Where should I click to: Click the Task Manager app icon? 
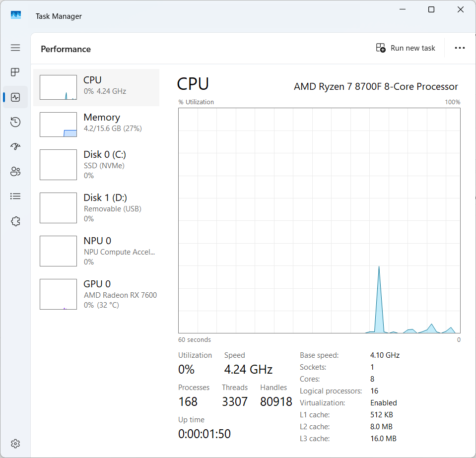pos(16,16)
